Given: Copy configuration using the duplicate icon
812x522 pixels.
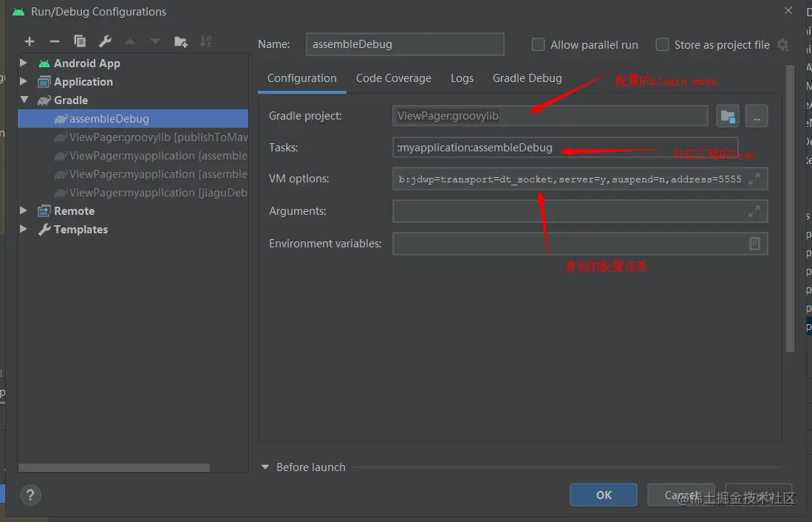Looking at the screenshot, I should (x=80, y=41).
